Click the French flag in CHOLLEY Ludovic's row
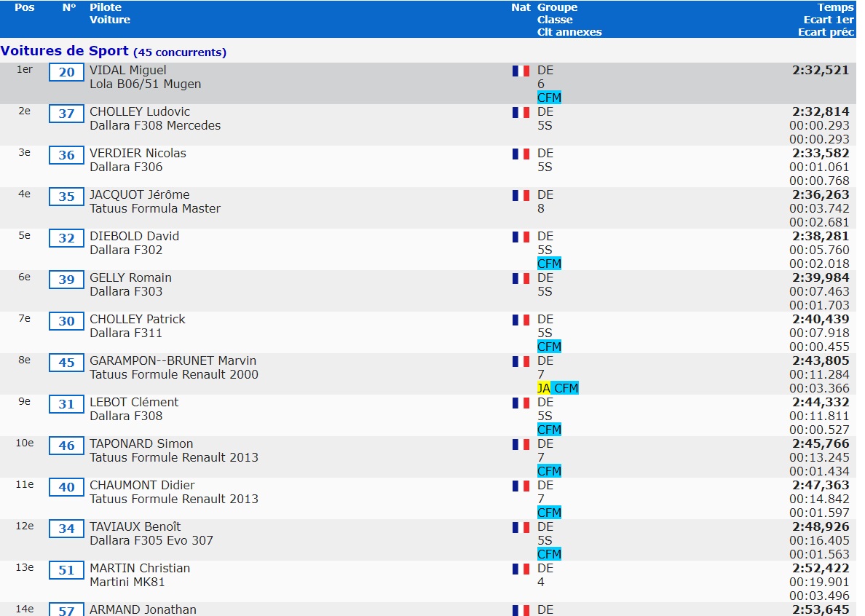Viewport: 865px width, 616px height. pos(521,113)
